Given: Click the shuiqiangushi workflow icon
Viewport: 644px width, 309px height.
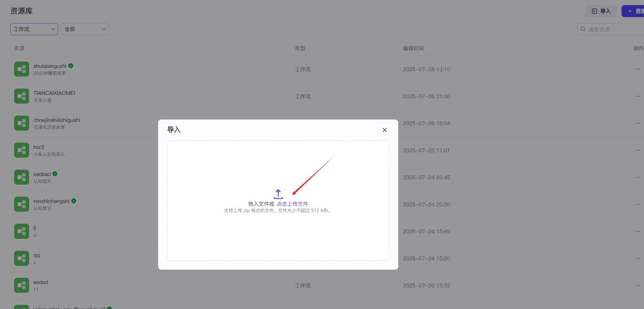Looking at the screenshot, I should (22, 69).
